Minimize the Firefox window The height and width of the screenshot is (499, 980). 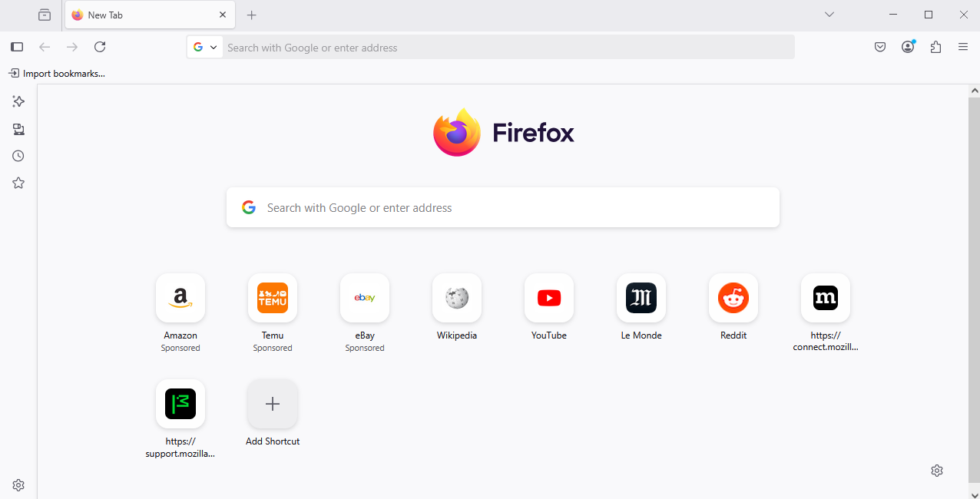pyautogui.click(x=893, y=15)
